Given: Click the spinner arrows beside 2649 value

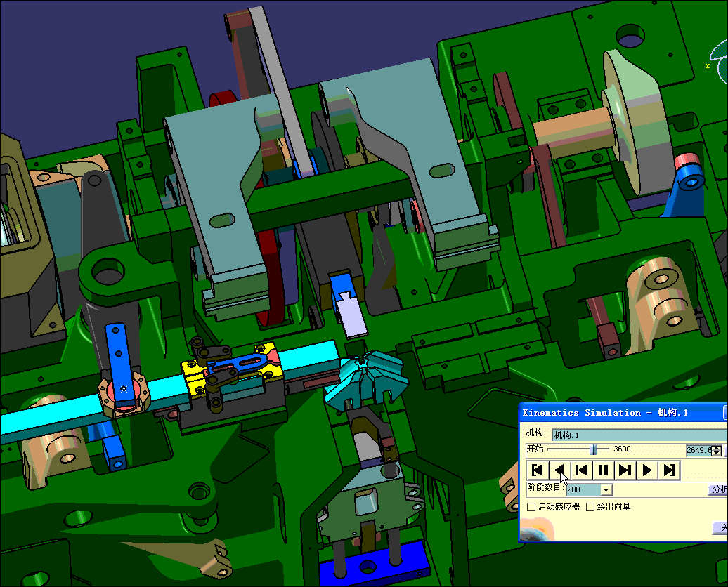Looking at the screenshot, I should (x=717, y=450).
